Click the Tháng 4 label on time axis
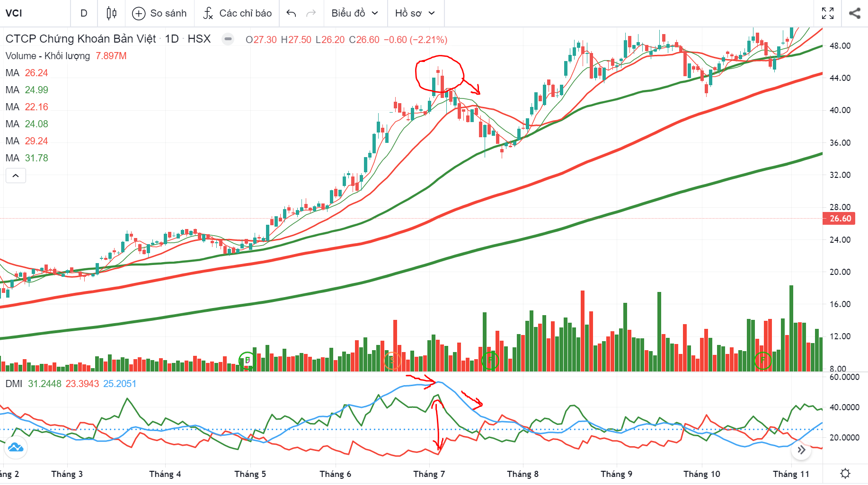Image resolution: width=868 pixels, height=485 pixels. (x=165, y=474)
